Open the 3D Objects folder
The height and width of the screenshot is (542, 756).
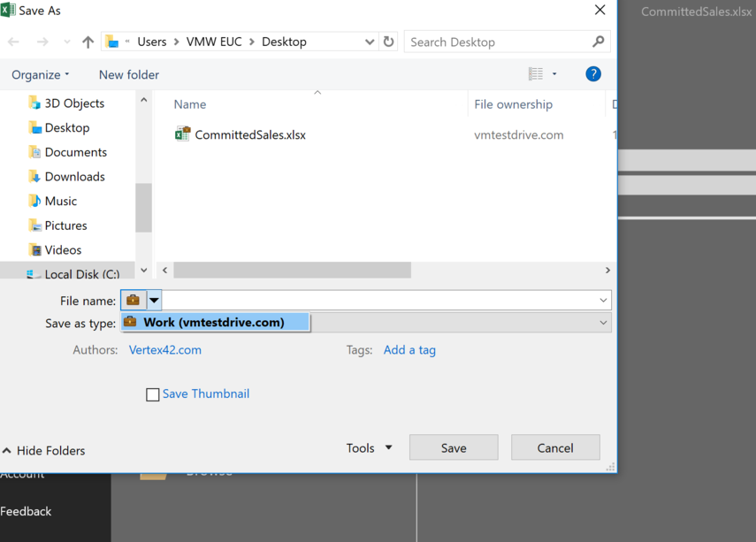[74, 103]
